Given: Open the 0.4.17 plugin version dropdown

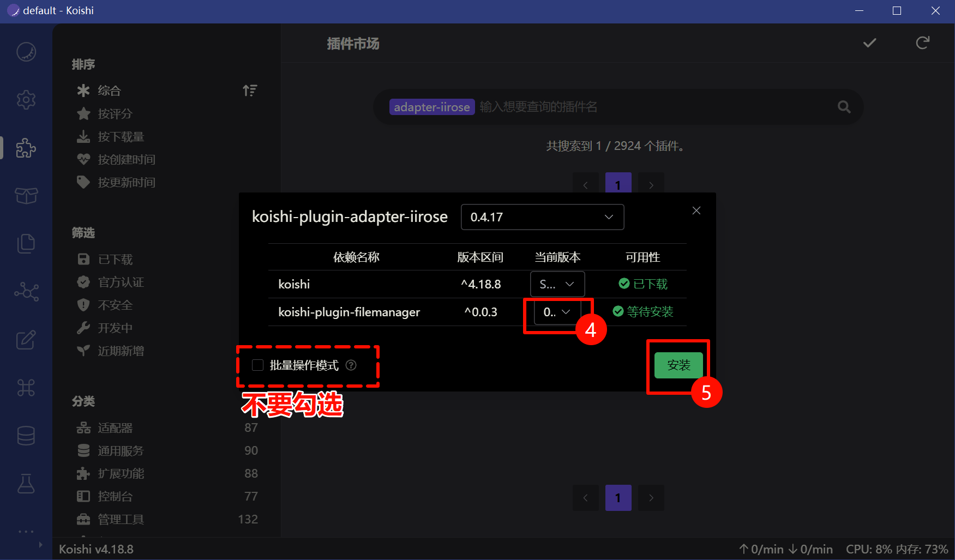Looking at the screenshot, I should [542, 217].
